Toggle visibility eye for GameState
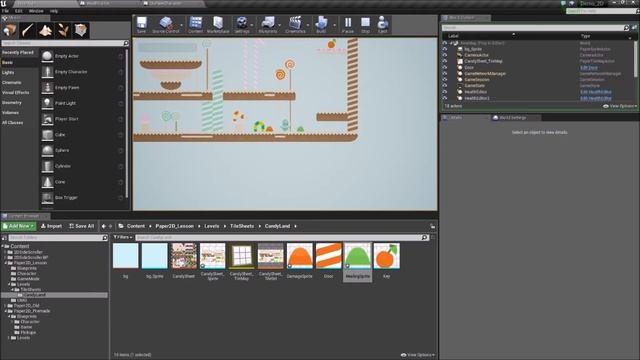640x360 pixels. tap(445, 86)
